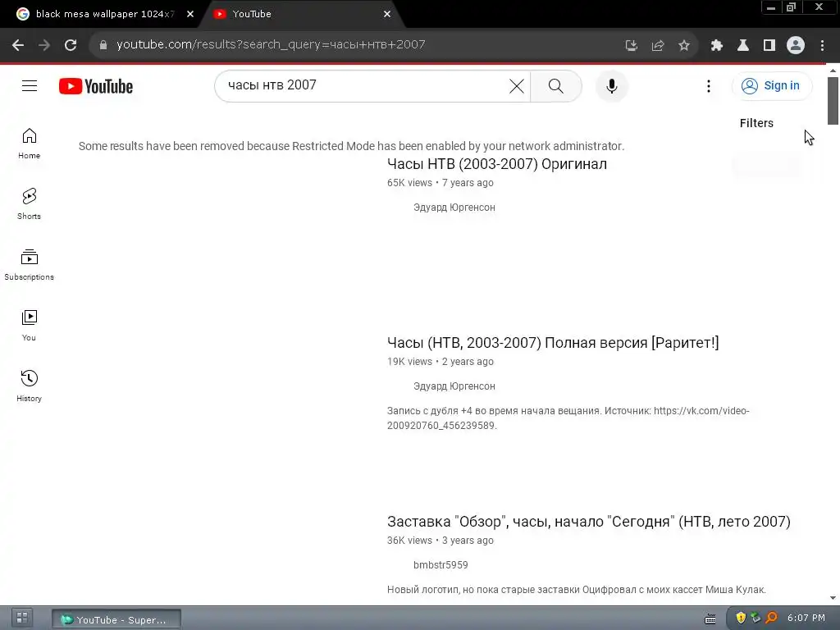Clear the search query with X
Viewport: 840px width, 630px height.
click(517, 85)
